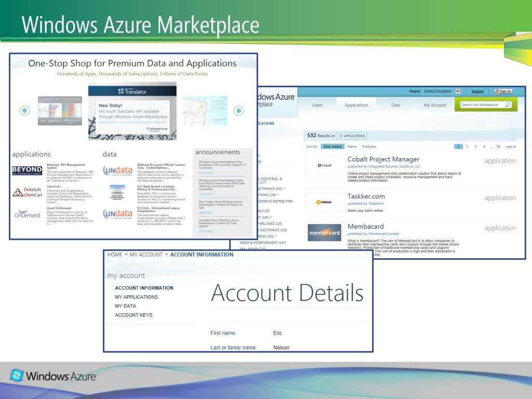Expand the WELLNESS (125) category
The image size is (532, 399).
270,223
